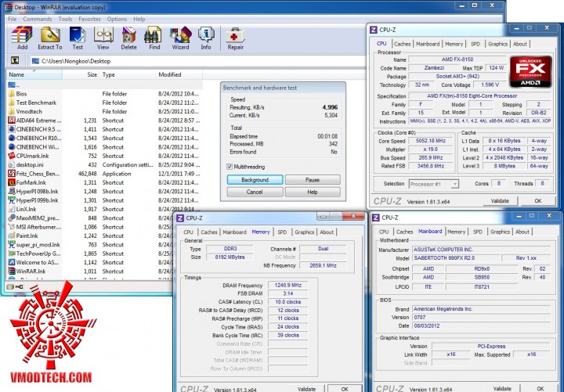Select CINEBENCH R10 shortcut
The height and width of the screenshot is (392, 564).
[34, 138]
